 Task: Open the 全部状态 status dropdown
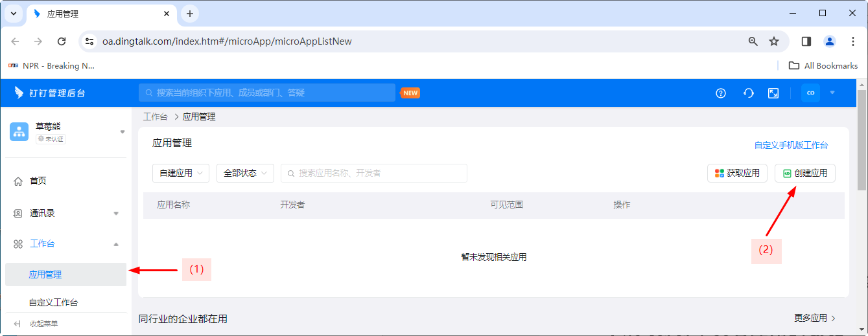click(x=245, y=174)
